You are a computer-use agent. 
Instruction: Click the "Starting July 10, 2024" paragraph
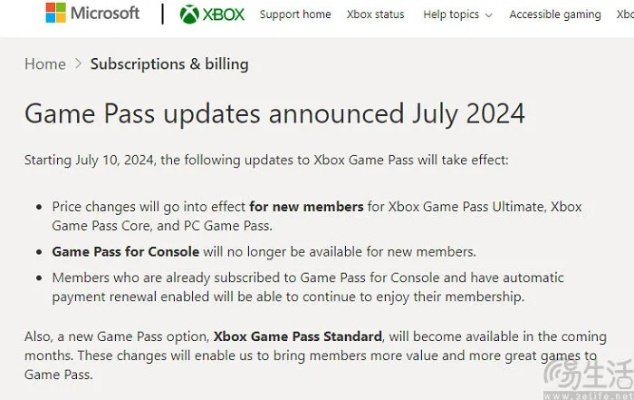pos(266,159)
